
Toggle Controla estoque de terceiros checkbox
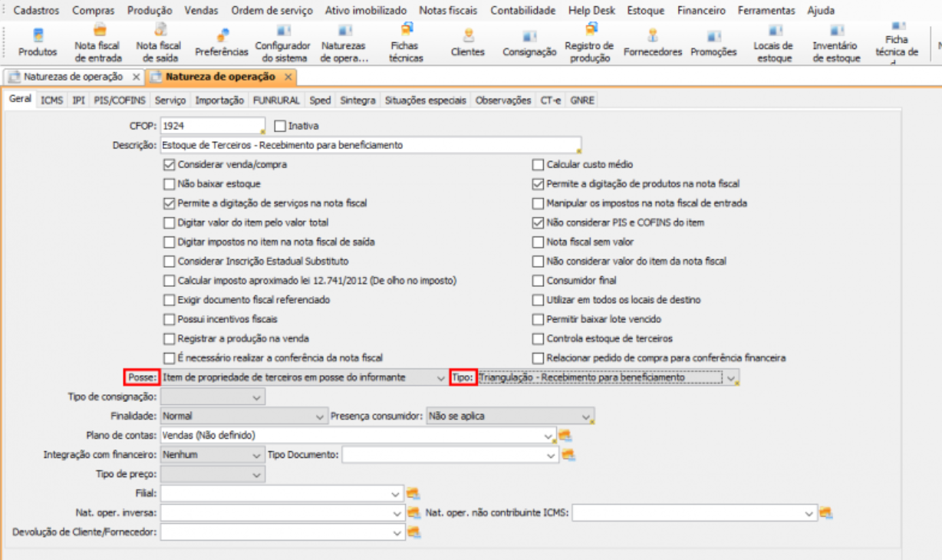(x=539, y=338)
